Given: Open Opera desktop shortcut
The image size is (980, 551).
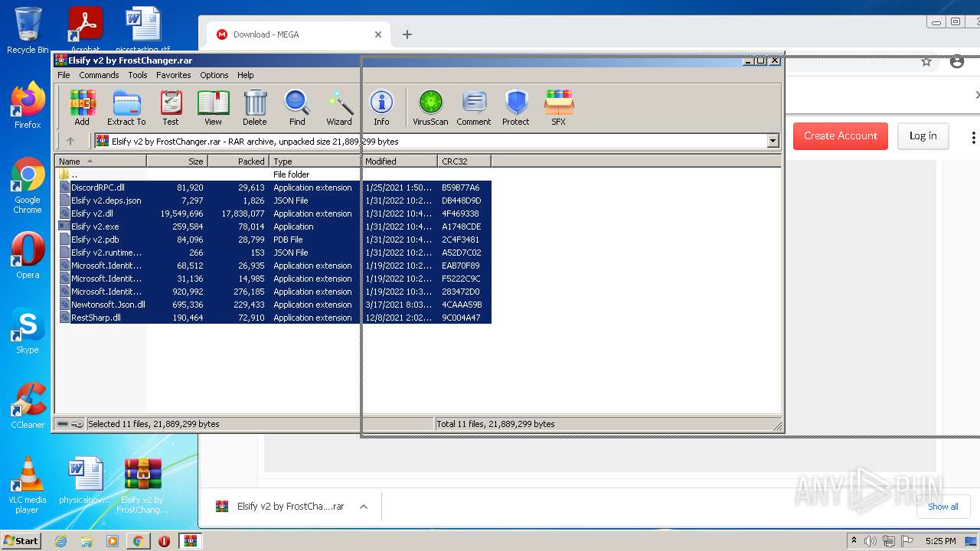Looking at the screenshot, I should coord(28,256).
